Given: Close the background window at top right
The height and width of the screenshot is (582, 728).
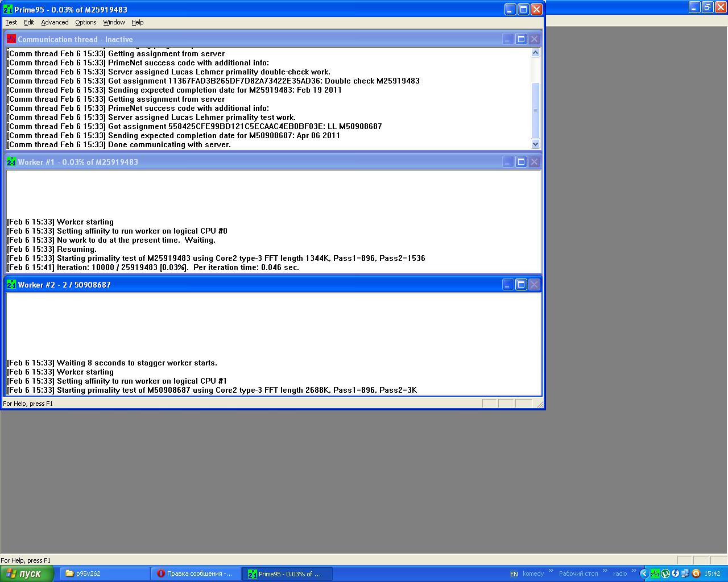Looking at the screenshot, I should click(x=721, y=7).
